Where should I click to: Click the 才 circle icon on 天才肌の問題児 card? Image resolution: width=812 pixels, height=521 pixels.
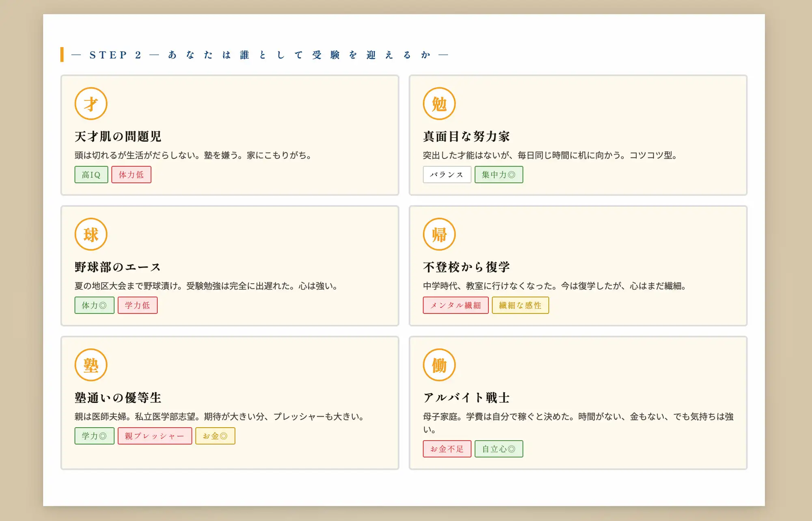91,104
